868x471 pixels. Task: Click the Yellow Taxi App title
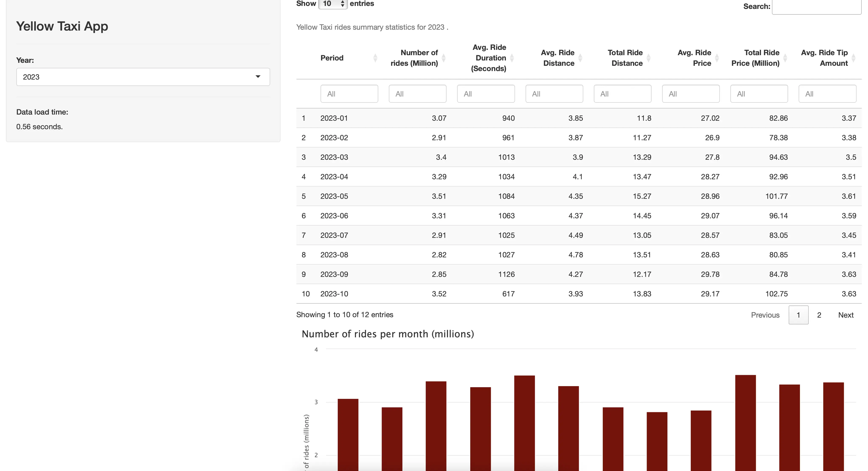(62, 26)
